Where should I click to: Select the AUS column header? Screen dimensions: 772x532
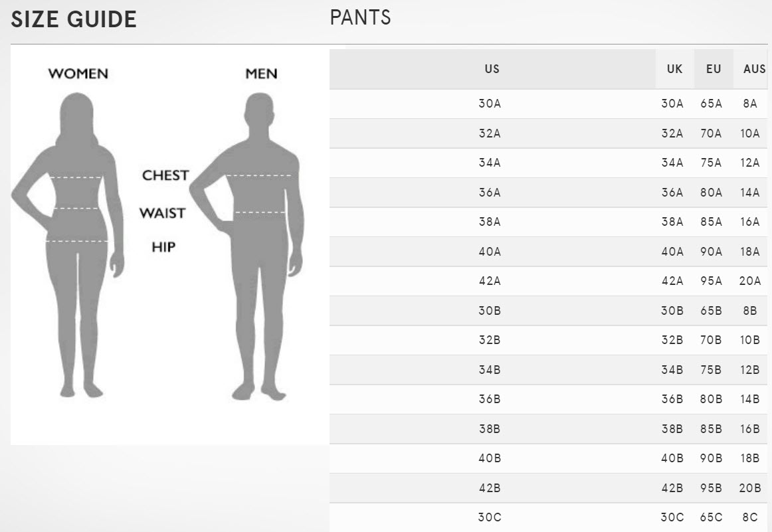754,69
